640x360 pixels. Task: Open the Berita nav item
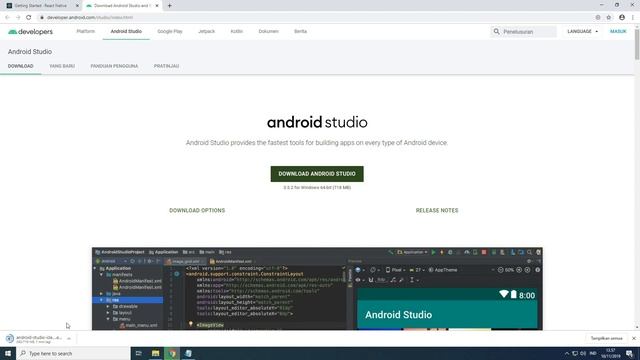300,31
